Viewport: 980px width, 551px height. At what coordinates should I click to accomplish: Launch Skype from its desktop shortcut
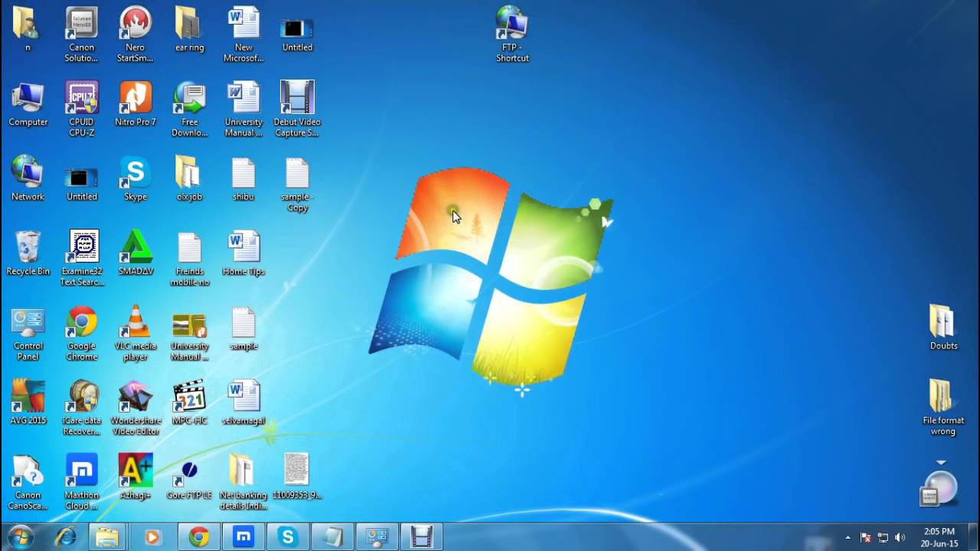[136, 179]
